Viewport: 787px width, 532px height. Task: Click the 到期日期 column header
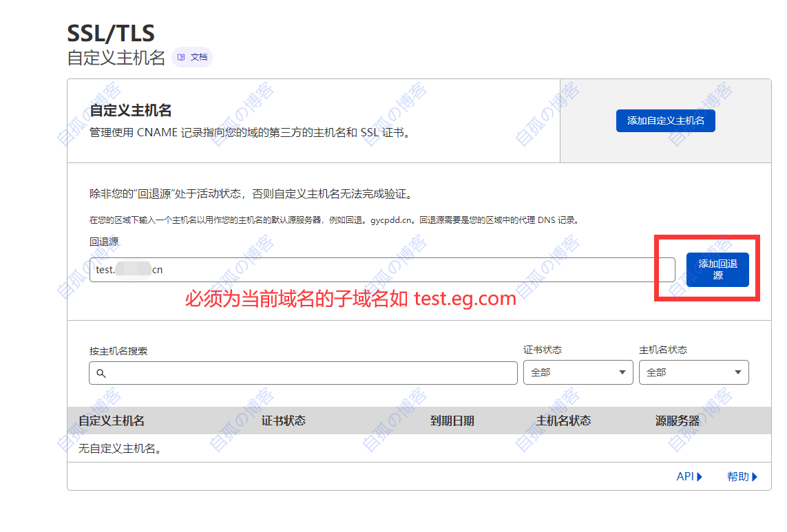[452, 421]
